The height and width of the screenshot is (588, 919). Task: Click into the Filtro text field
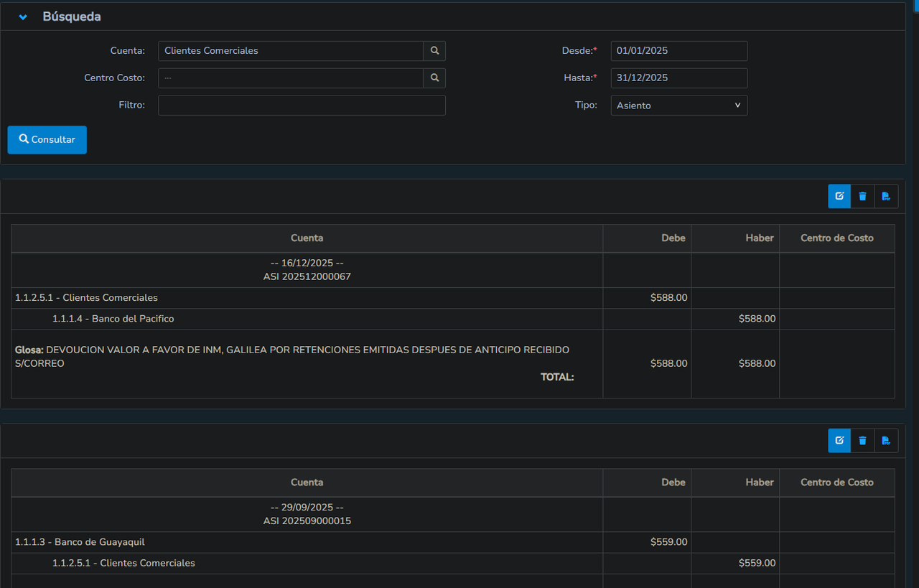(302, 106)
